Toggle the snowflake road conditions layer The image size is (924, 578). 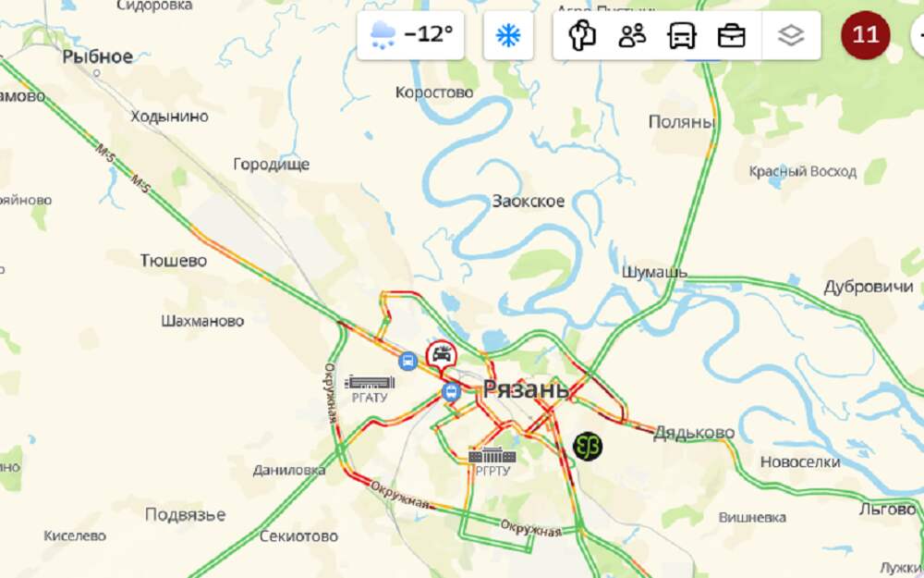pyautogui.click(x=508, y=35)
